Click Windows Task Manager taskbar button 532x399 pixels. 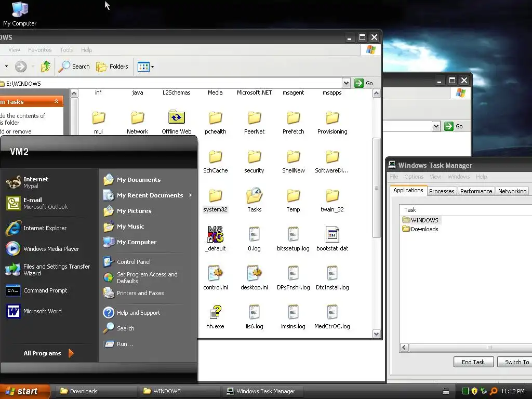(x=262, y=391)
